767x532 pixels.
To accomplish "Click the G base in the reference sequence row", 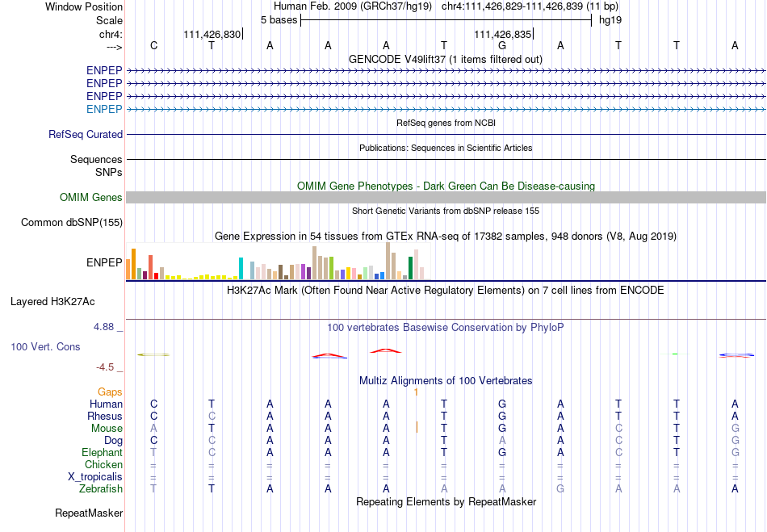I will (502, 45).
